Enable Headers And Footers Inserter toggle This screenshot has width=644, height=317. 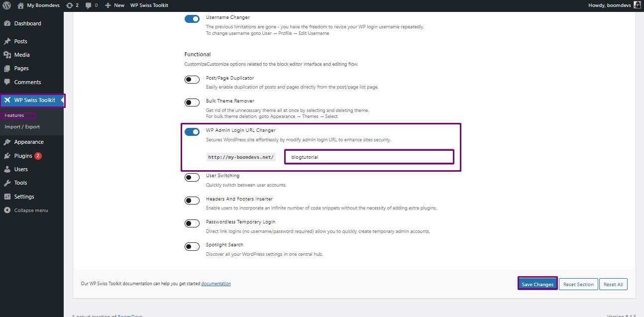tap(192, 201)
